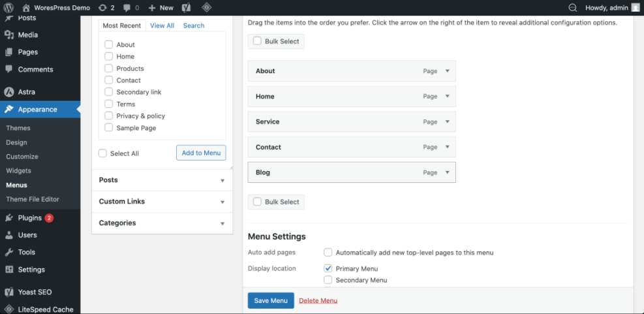Screen dimensions: 644x314
Task: Tick the Secondary link checkbox
Action: click(108, 92)
